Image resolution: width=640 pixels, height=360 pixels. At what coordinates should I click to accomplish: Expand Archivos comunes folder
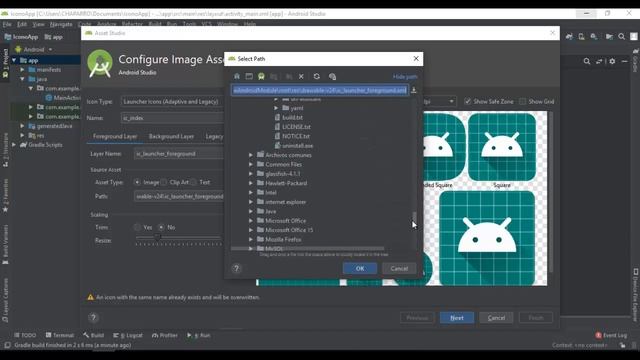coord(251,155)
